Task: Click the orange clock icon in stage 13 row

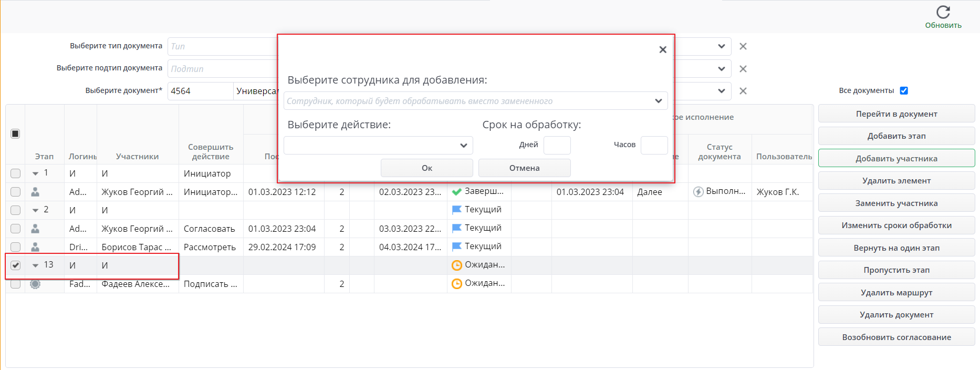Action: (x=456, y=265)
